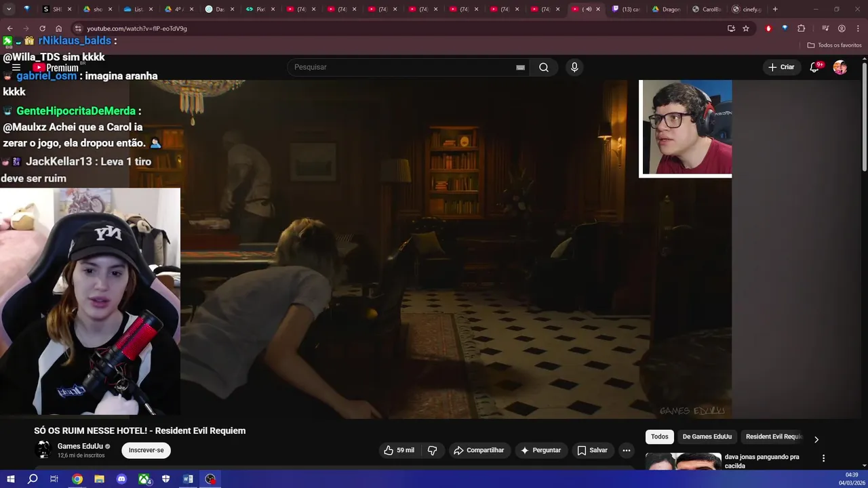The width and height of the screenshot is (868, 488).
Task: Open more actions ellipsis below the video
Action: (627, 450)
